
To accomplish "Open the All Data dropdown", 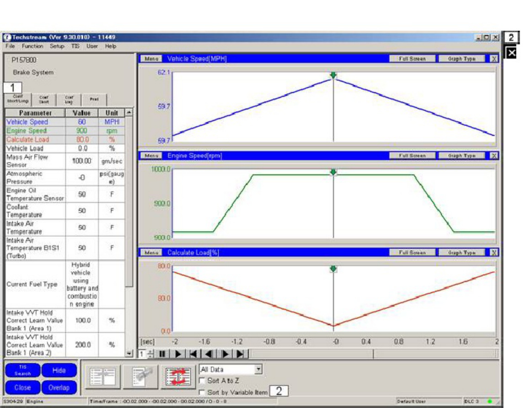I will (258, 369).
